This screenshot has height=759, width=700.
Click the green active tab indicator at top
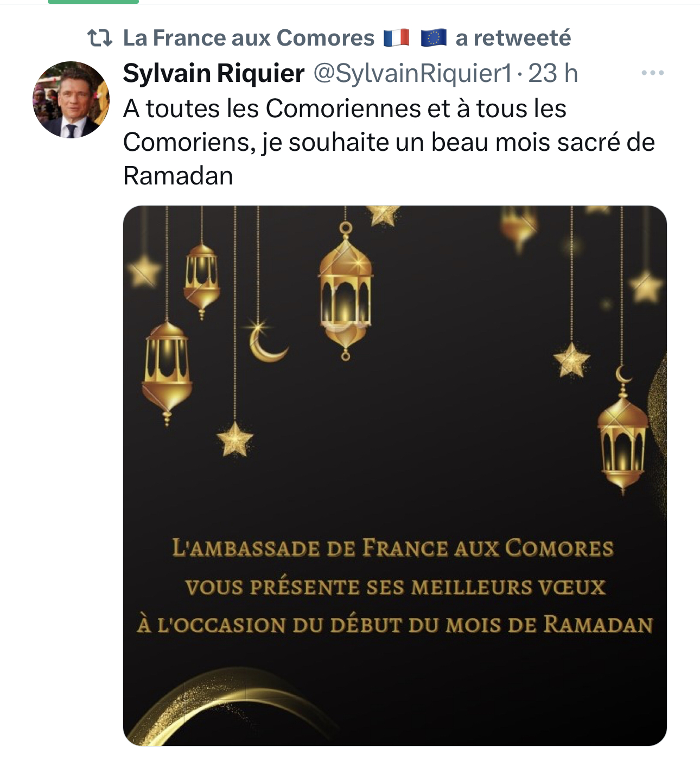[x=93, y=2]
